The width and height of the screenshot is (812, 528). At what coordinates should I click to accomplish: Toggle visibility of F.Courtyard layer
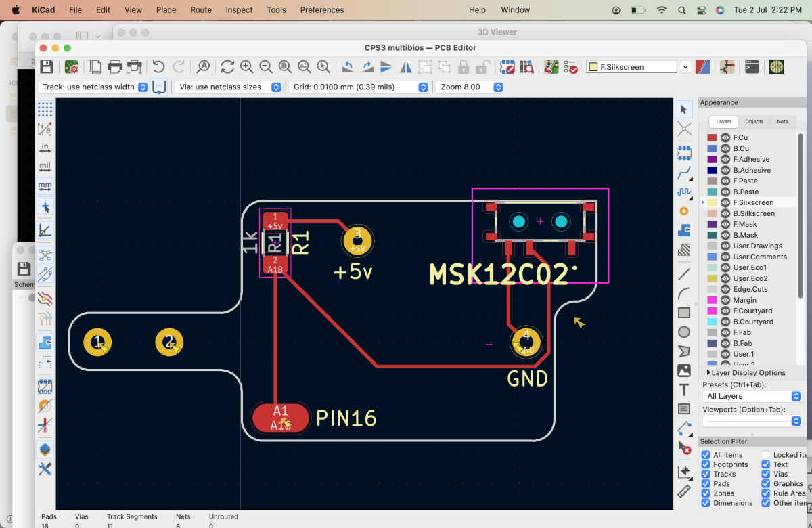tap(725, 311)
